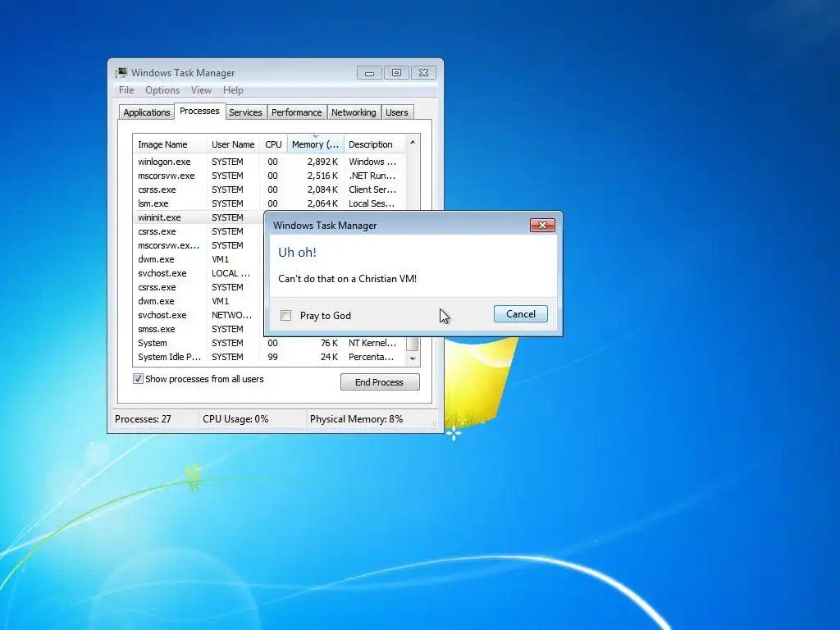This screenshot has width=840, height=630.
Task: Click the Cancel button in the dialog
Action: [521, 314]
